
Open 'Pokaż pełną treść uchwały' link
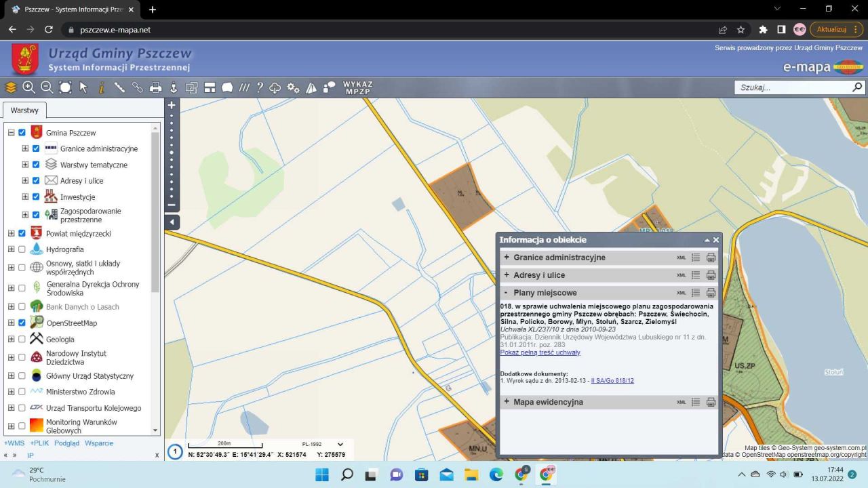pyautogui.click(x=540, y=352)
